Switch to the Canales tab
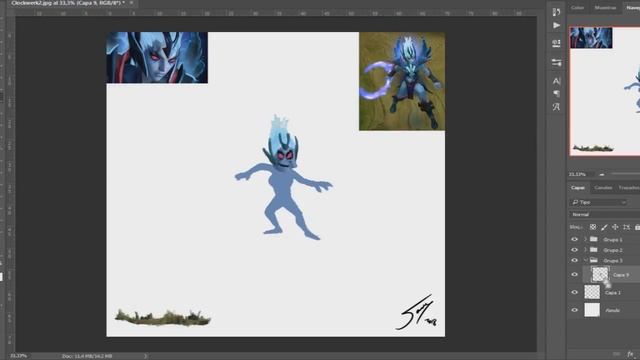640x360 pixels. click(603, 188)
